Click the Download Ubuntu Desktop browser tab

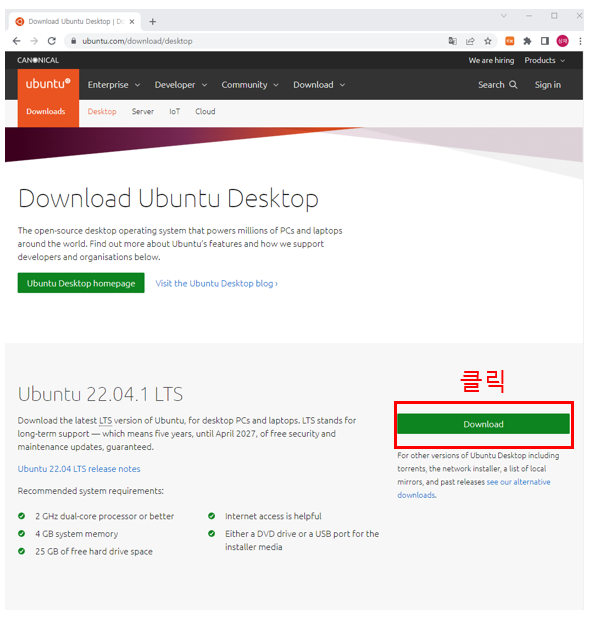(75, 22)
